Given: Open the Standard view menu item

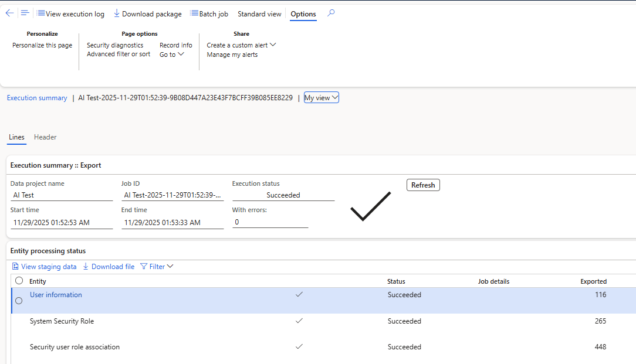Looking at the screenshot, I should tap(259, 14).
